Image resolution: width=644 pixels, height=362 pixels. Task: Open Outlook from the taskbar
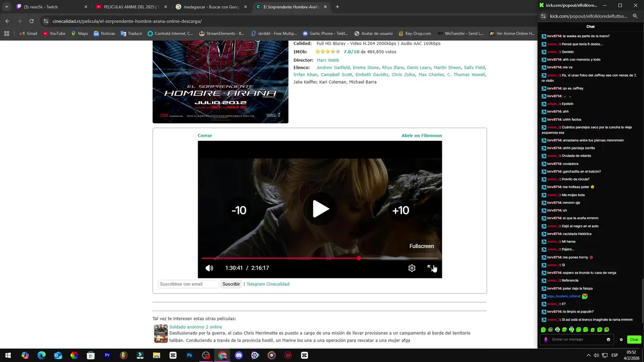pyautogui.click(x=58, y=355)
